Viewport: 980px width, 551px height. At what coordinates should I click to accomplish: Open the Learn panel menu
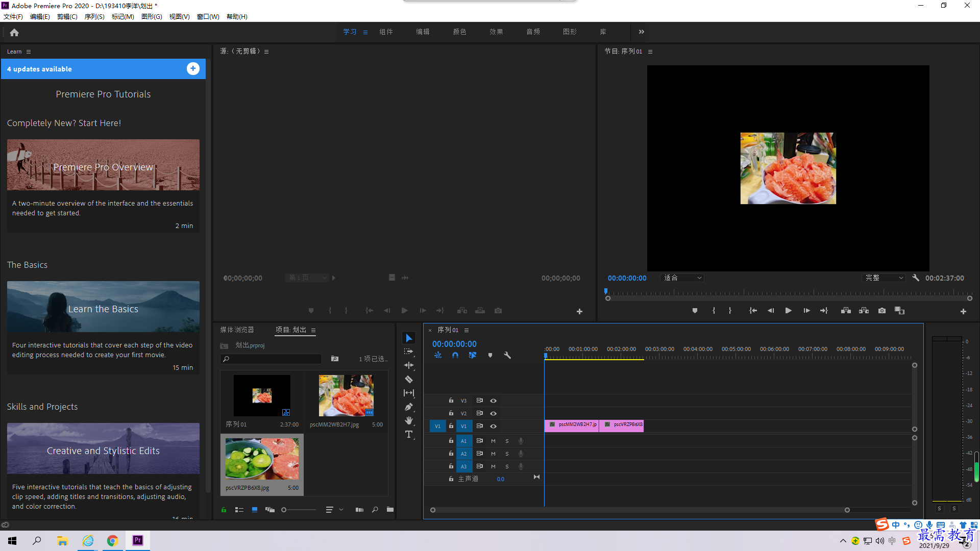tap(29, 52)
